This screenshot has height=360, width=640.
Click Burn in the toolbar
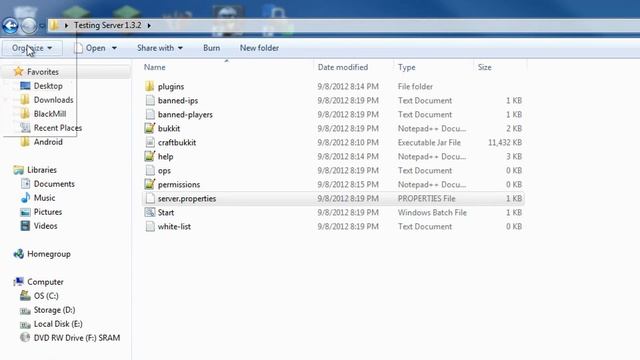point(211,48)
